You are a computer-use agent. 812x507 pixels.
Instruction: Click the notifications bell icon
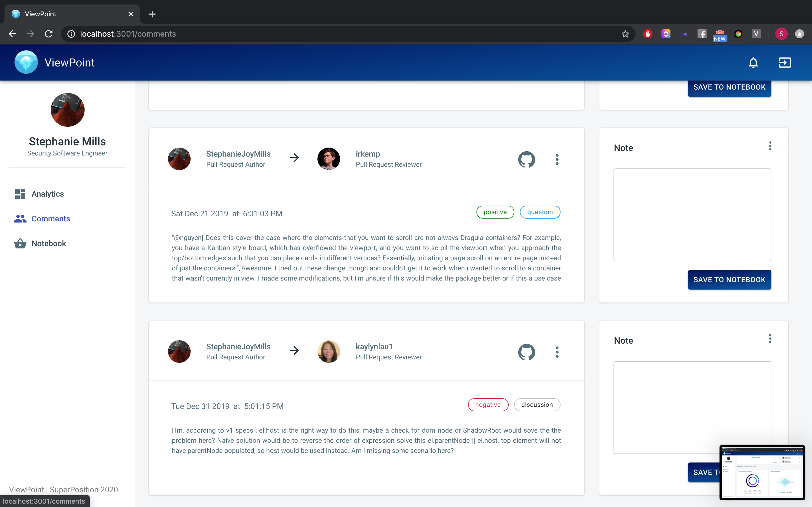click(x=753, y=63)
